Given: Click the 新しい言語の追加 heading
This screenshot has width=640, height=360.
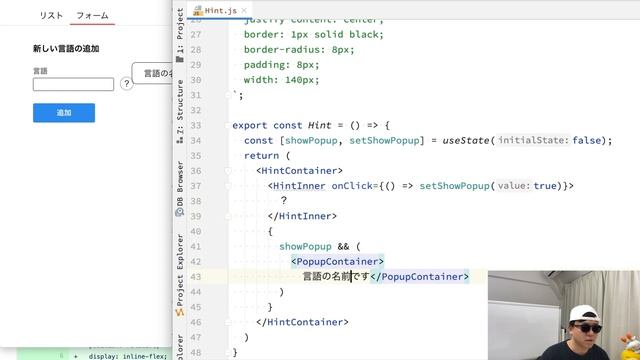Looking at the screenshot, I should click(66, 49).
